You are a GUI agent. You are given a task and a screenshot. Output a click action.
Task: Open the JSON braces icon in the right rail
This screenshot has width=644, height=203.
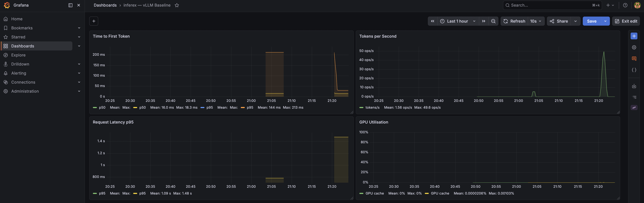[634, 70]
